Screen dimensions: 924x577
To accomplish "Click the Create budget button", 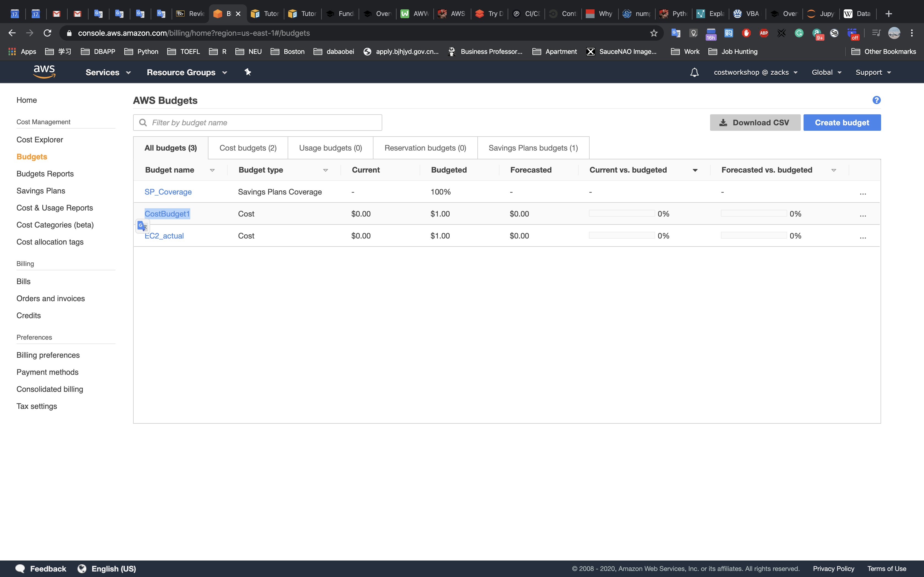I will point(842,123).
